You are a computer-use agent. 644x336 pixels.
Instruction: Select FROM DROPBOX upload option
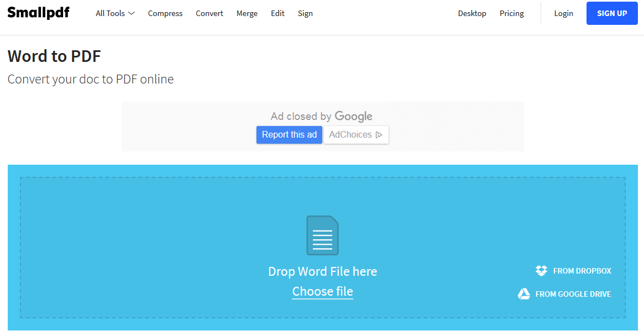coord(573,271)
